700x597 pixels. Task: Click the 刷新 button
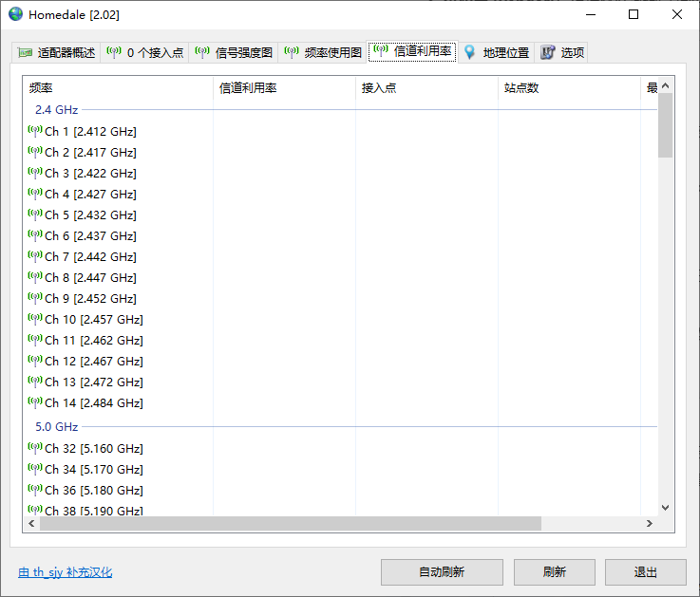point(555,572)
